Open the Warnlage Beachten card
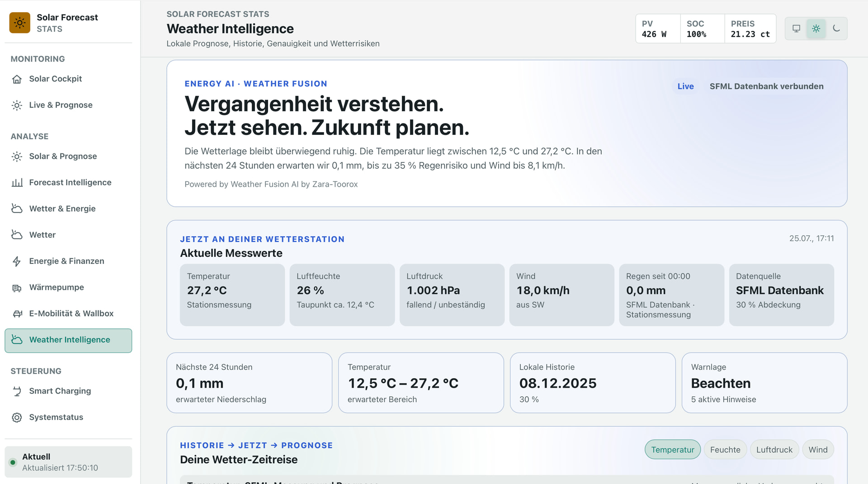 [765, 383]
